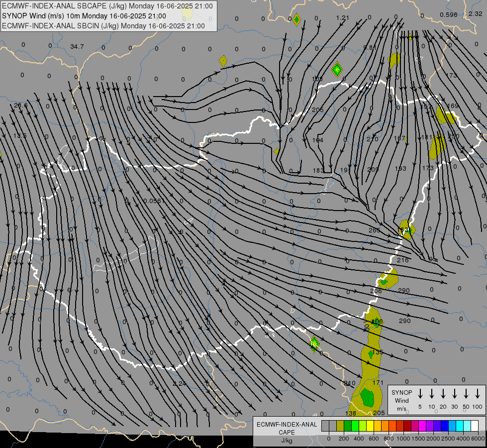Click the 2500 tick label on CAPE scale
This screenshot has width=487, height=448.
pos(448,439)
